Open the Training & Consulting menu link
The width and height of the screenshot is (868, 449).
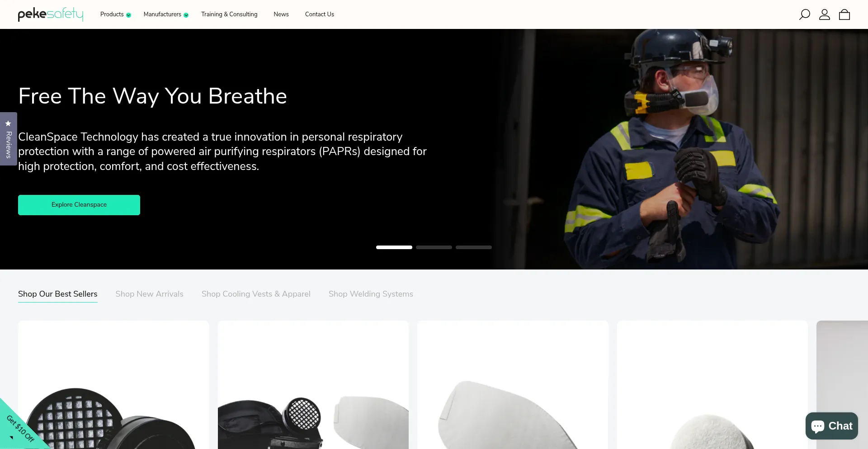tap(229, 14)
